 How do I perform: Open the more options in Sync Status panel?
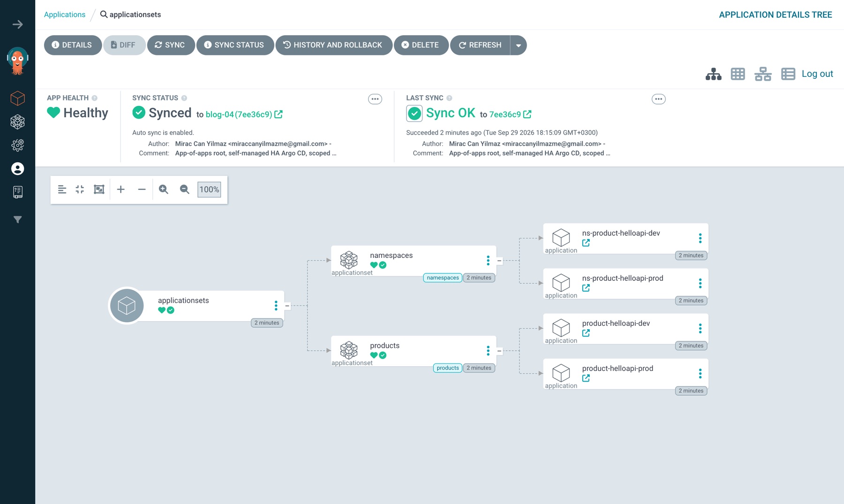pos(375,99)
